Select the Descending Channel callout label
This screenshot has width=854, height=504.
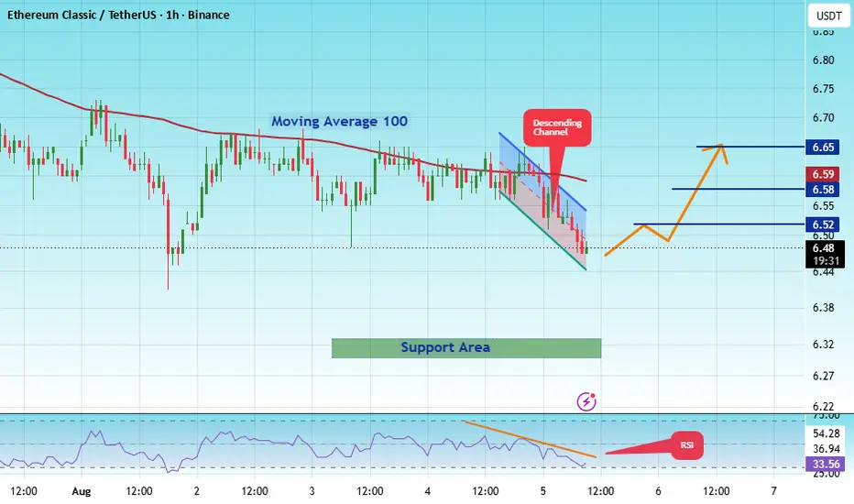pyautogui.click(x=557, y=127)
